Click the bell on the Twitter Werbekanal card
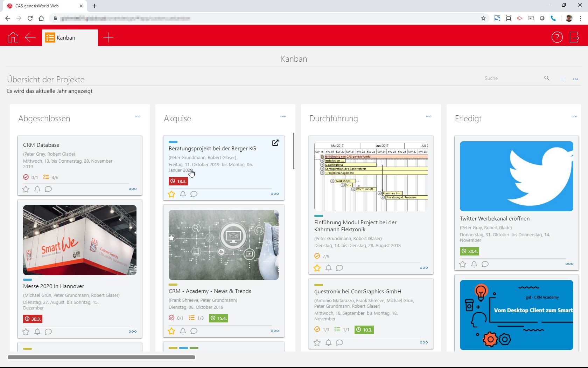Image resolution: width=588 pixels, height=368 pixels. 474,264
